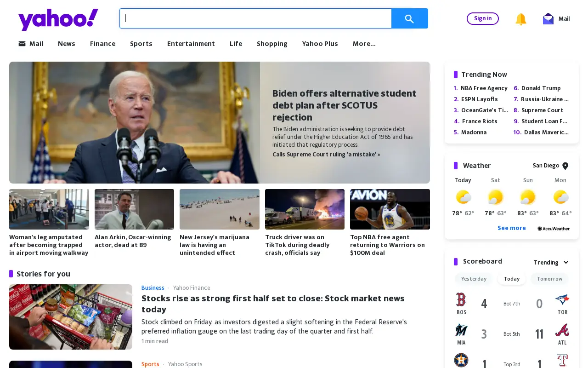Image resolution: width=588 pixels, height=368 pixels.
Task: Go to Shopping in the navigation bar
Action: click(272, 44)
